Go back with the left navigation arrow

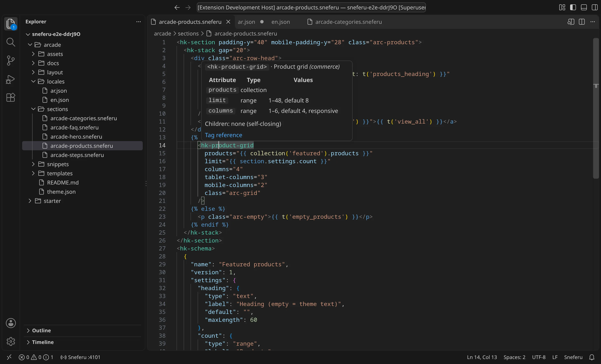click(177, 8)
